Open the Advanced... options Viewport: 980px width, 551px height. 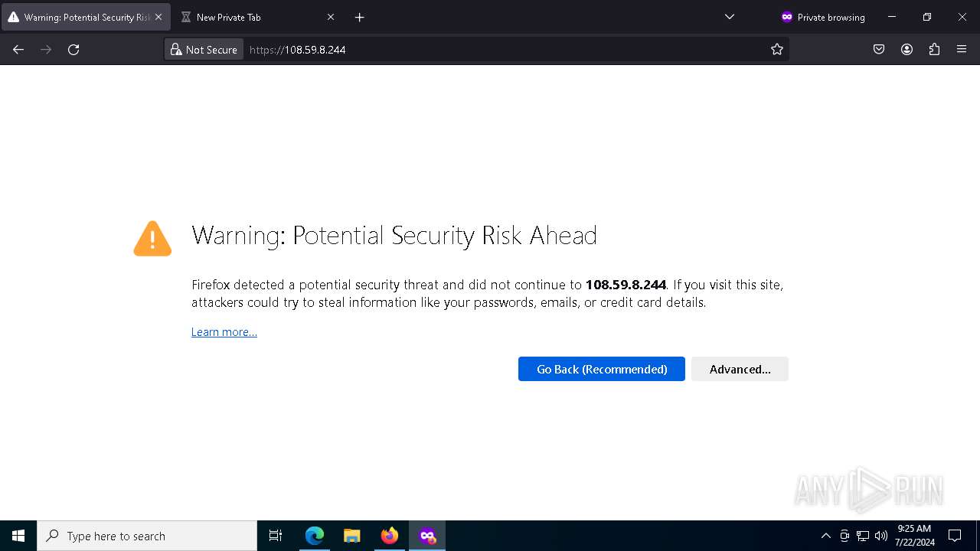point(740,369)
